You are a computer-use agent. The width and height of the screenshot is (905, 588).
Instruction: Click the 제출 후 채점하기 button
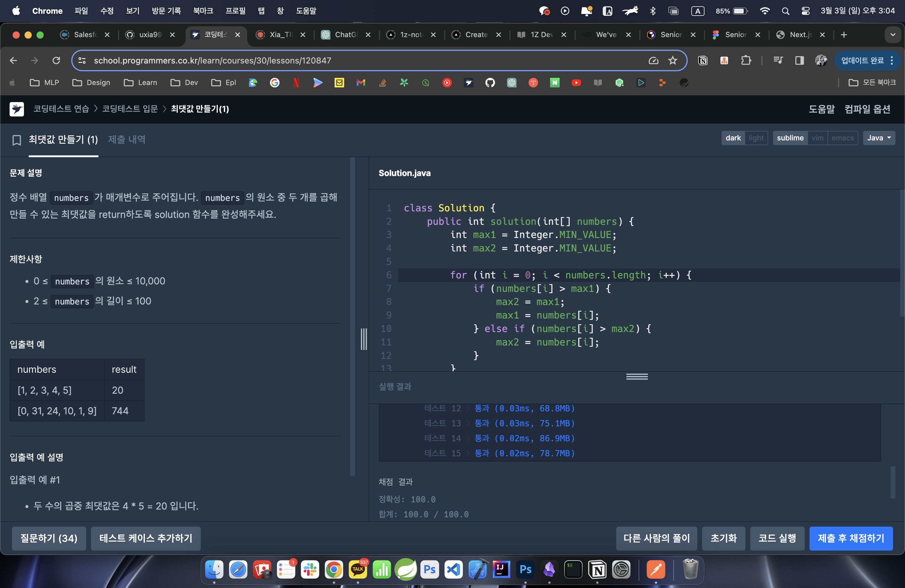851,538
